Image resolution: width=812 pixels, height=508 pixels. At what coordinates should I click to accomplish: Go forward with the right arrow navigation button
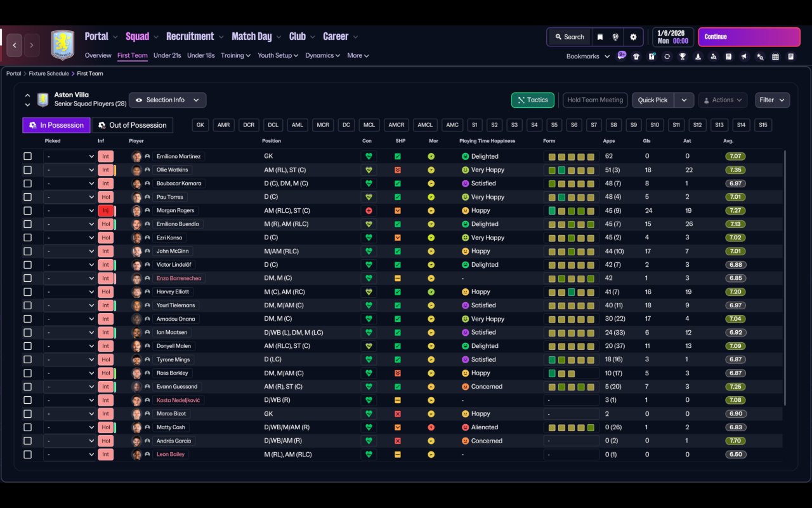(31, 45)
